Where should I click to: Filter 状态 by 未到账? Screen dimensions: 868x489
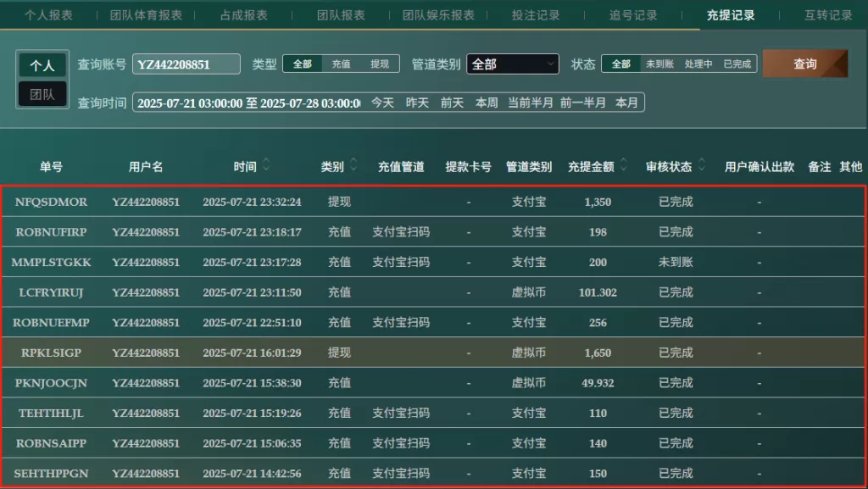(x=659, y=64)
